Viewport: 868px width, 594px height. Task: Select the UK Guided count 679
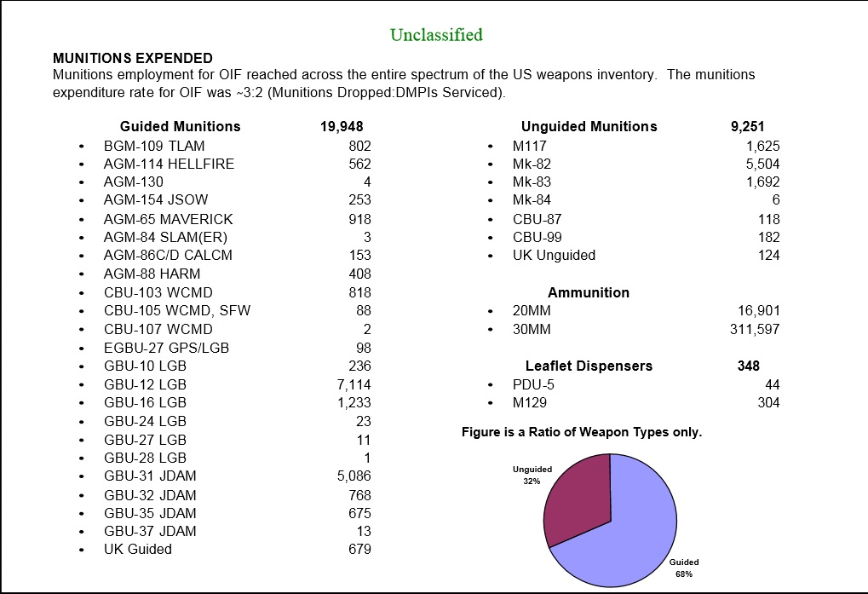pyautogui.click(x=359, y=549)
